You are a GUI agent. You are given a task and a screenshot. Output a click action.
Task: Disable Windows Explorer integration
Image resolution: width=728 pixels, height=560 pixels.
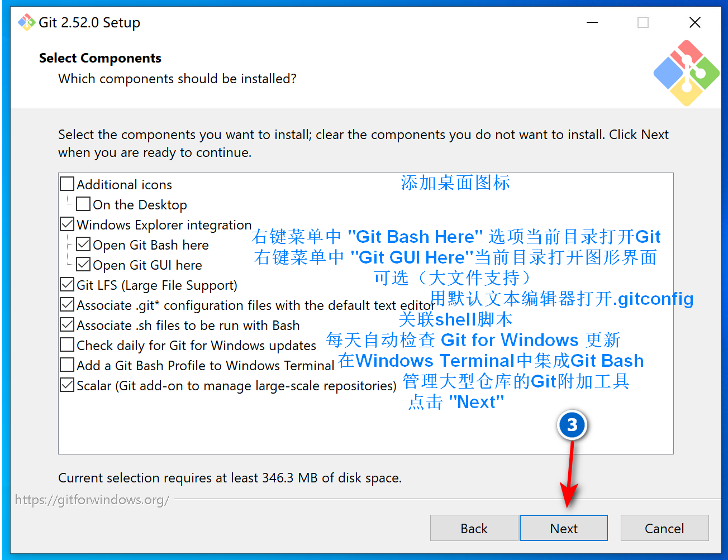coord(66,224)
